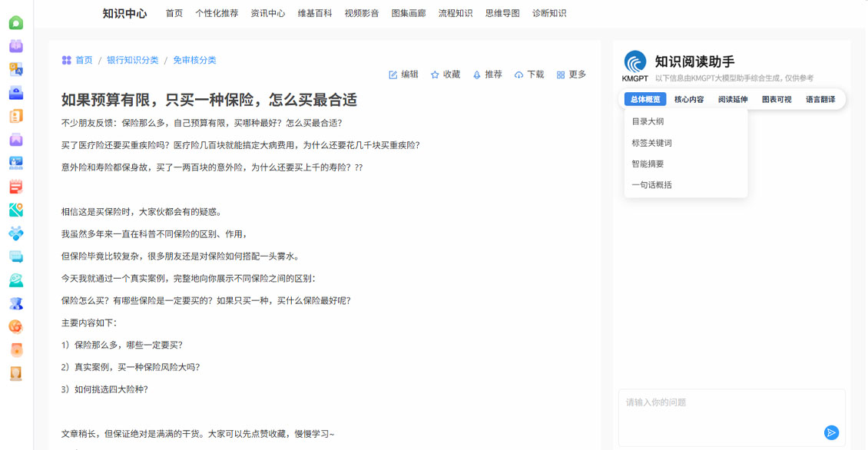The image size is (868, 450).
Task: Open the blue connected-nodes sidebar icon
Action: 16,233
